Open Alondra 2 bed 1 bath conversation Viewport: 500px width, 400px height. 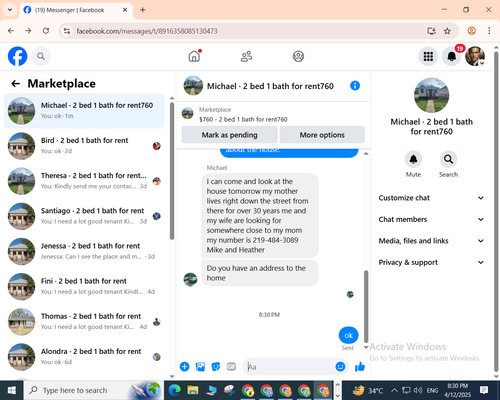tap(84, 357)
